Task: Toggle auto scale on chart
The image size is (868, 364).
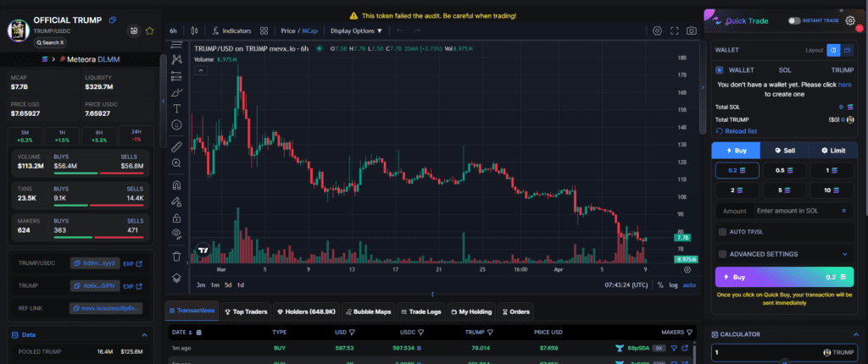Action: tap(689, 285)
